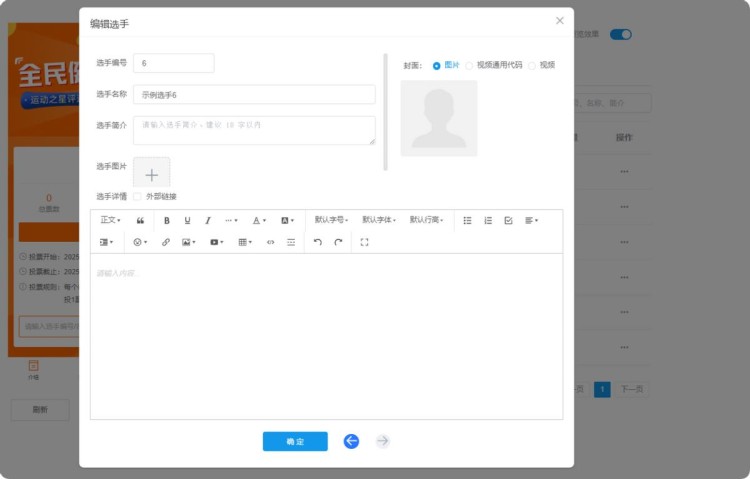This screenshot has width=750, height=479.
Task: Insert a blockquote in the editor
Action: click(140, 220)
